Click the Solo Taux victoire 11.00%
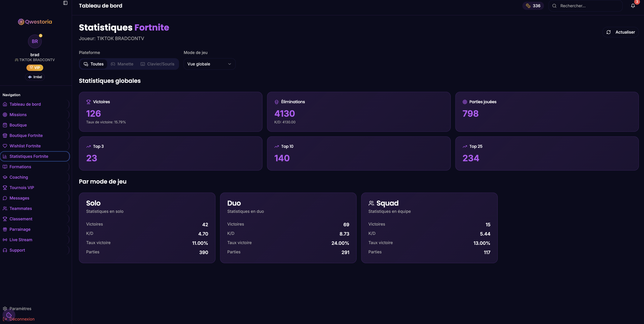 [x=200, y=243]
